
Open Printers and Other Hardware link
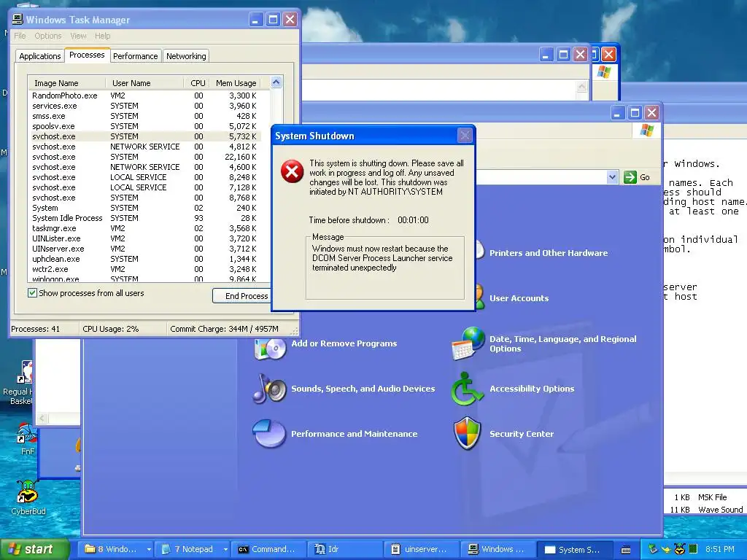coord(549,253)
